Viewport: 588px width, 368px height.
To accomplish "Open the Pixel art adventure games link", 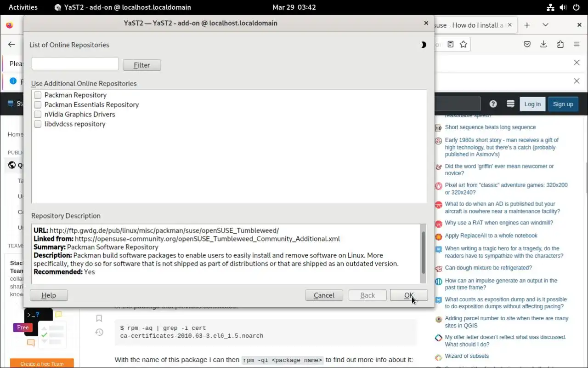I will (x=506, y=189).
